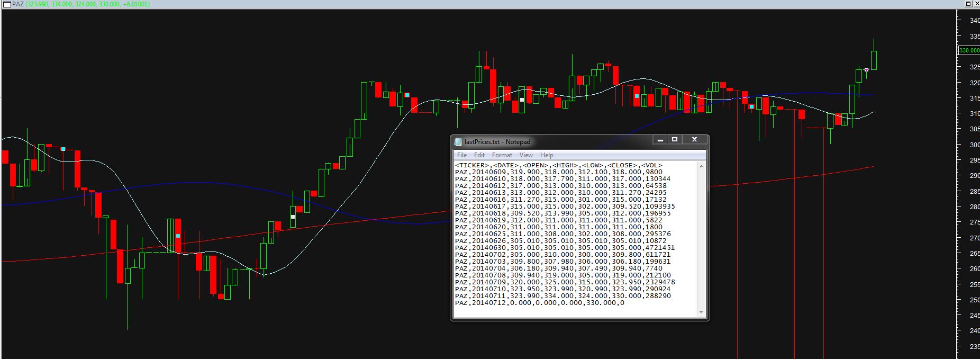Image resolution: width=980 pixels, height=359 pixels.
Task: Click the Notepad scrollbar up arrow
Action: point(702,166)
